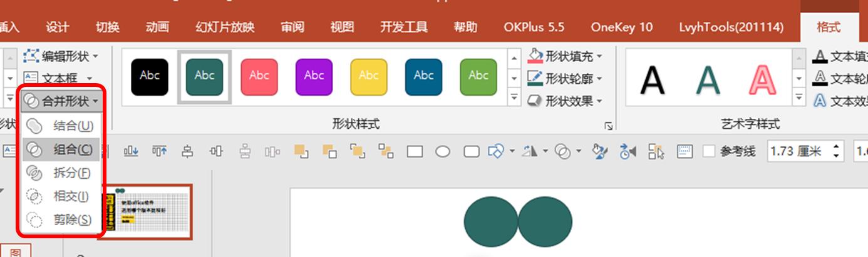Insert an oval shape from quick toolbar
Viewport: 868px width, 257px height.
[x=443, y=151]
